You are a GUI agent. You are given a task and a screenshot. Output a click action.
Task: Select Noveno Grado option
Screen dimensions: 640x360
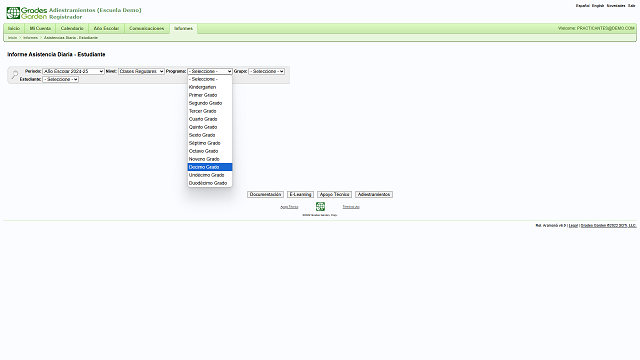pos(210,159)
